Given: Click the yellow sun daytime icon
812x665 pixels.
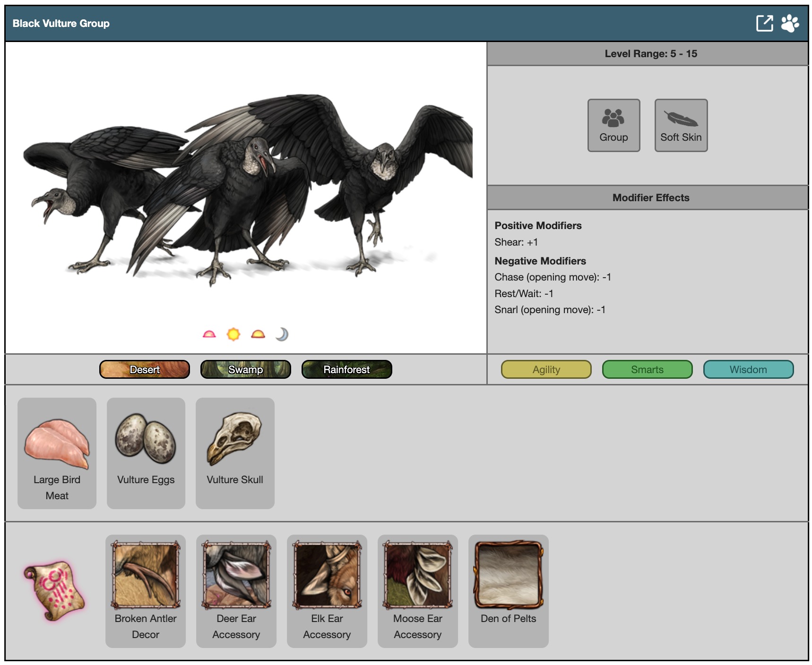Looking at the screenshot, I should 233,334.
